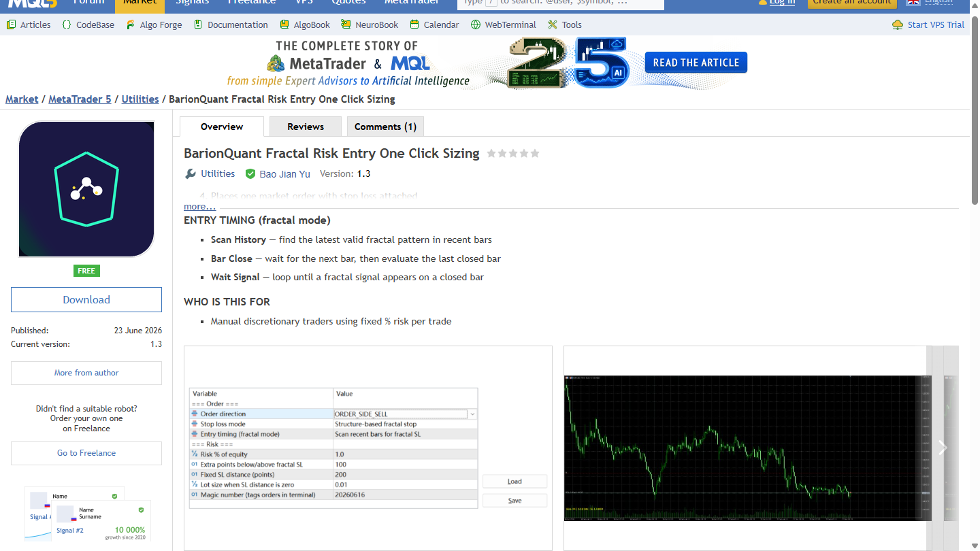The height and width of the screenshot is (551, 980).
Task: Click the green verified badge beside Bao Jian Yu
Action: coord(250,173)
